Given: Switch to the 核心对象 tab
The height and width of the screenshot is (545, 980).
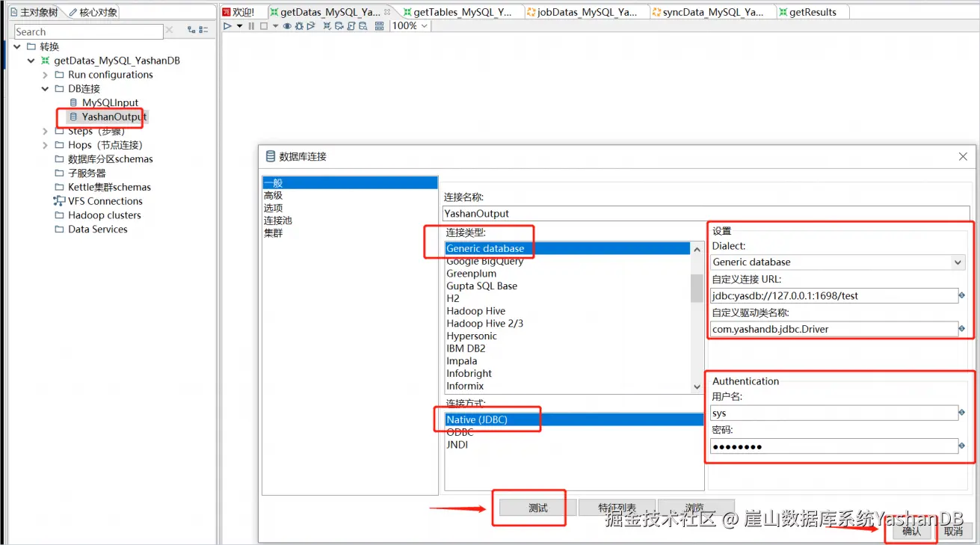Looking at the screenshot, I should coord(93,13).
